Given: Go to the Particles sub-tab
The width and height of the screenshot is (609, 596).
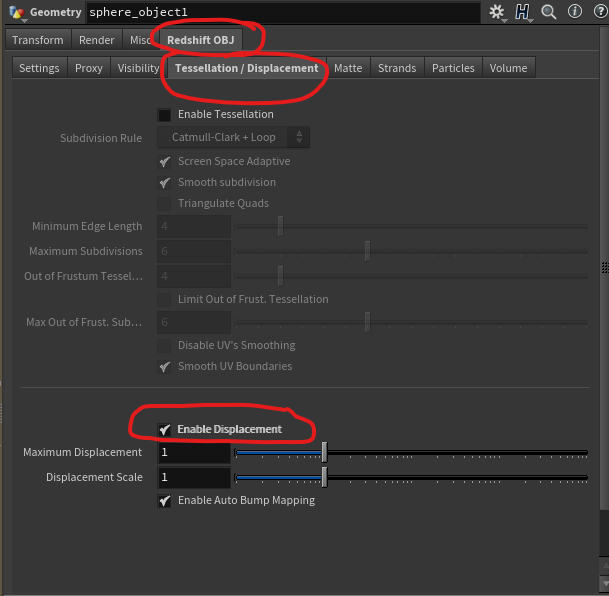Looking at the screenshot, I should [453, 68].
